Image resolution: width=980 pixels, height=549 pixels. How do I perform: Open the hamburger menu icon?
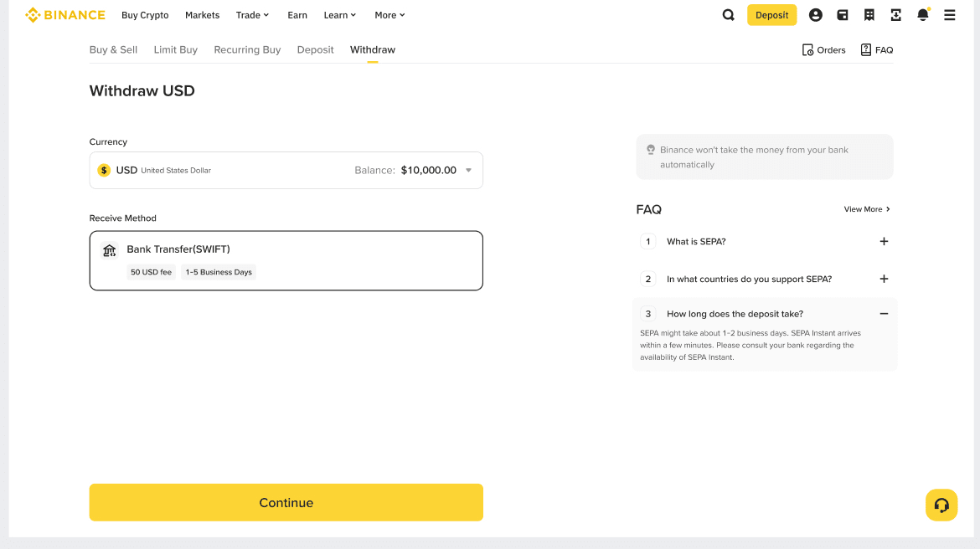coord(950,15)
